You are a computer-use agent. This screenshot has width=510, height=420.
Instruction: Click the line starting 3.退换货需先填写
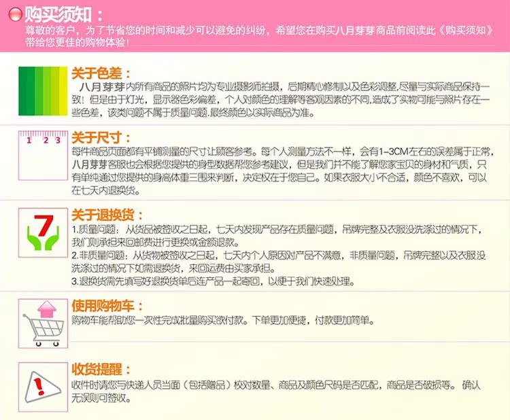(213, 281)
